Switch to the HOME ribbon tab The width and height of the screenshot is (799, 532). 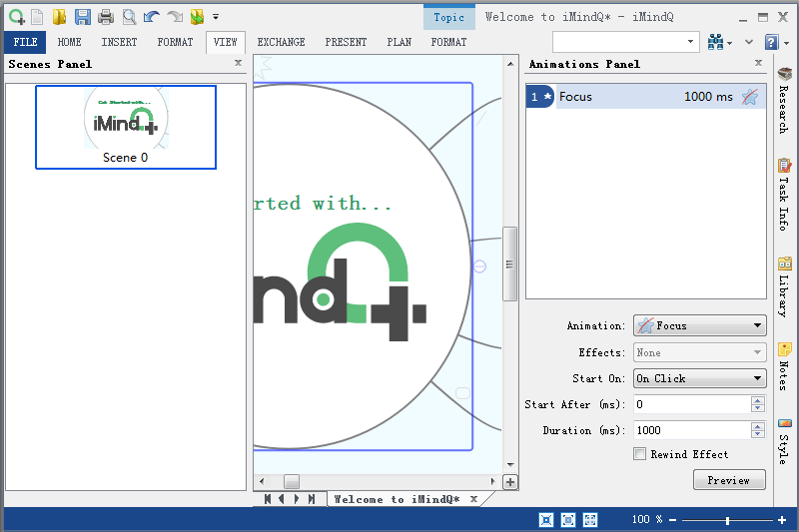pyautogui.click(x=69, y=42)
